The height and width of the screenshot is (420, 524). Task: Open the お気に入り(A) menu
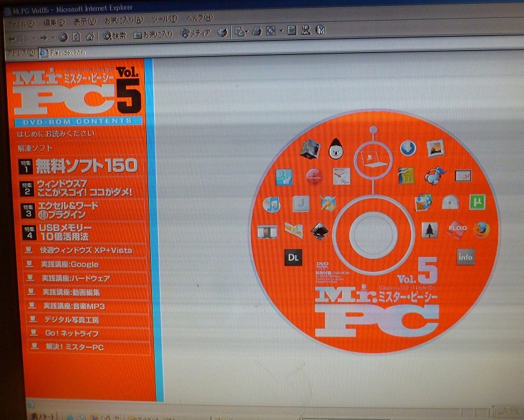pos(124,21)
